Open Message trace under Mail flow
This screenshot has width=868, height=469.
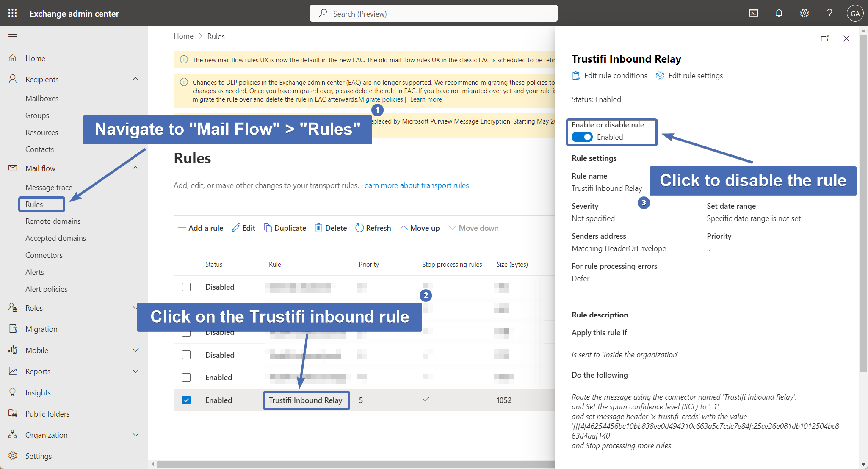point(49,187)
